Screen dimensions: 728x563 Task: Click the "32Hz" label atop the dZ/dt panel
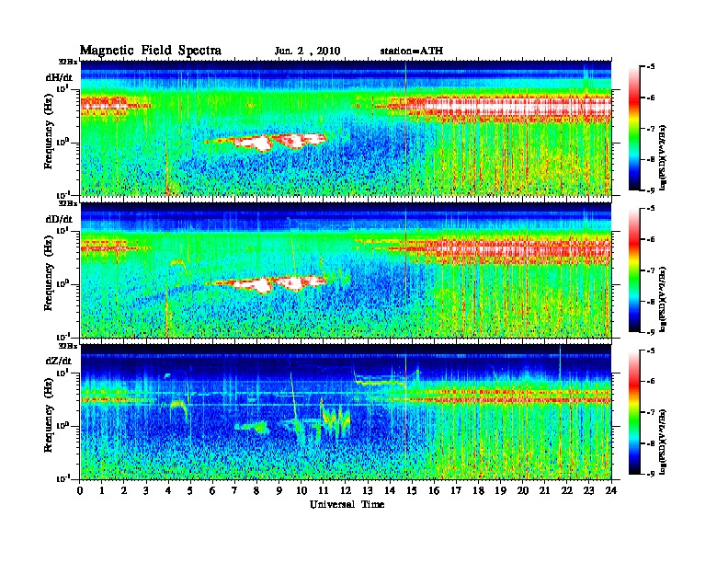[x=68, y=346]
